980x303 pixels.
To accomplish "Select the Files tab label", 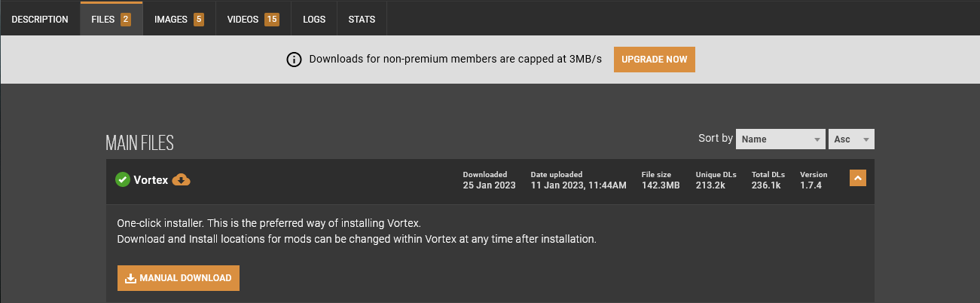I will click(x=102, y=19).
